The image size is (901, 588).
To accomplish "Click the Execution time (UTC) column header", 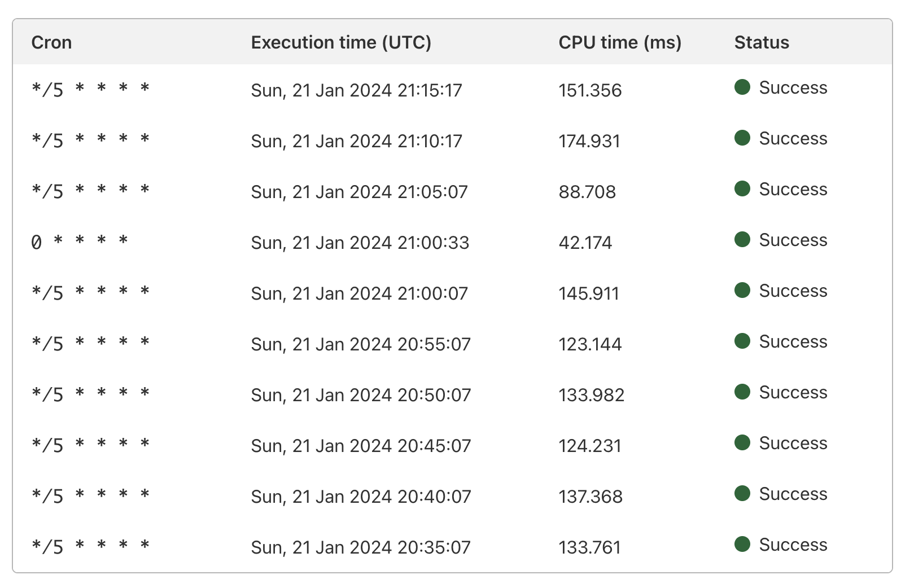I will (x=341, y=42).
